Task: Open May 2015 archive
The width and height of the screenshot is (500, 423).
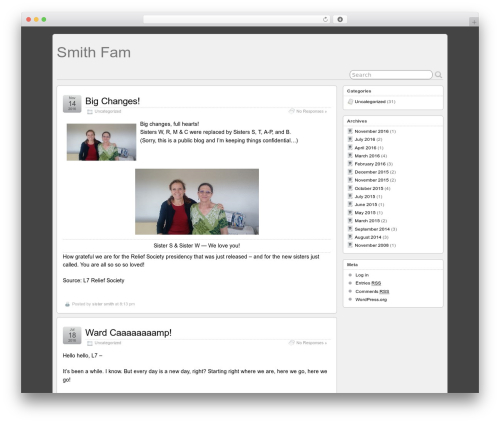Action: (365, 213)
